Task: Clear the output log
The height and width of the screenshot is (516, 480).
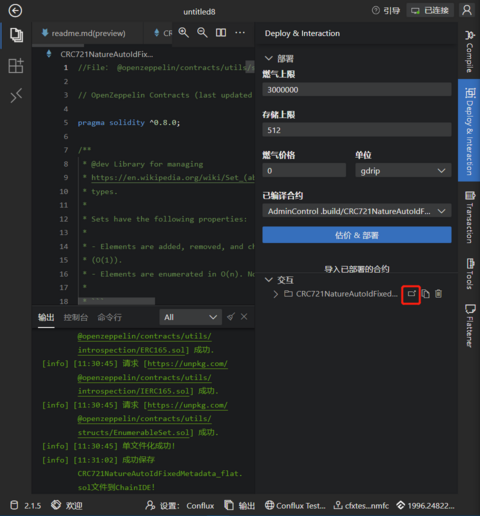Action: 231,317
